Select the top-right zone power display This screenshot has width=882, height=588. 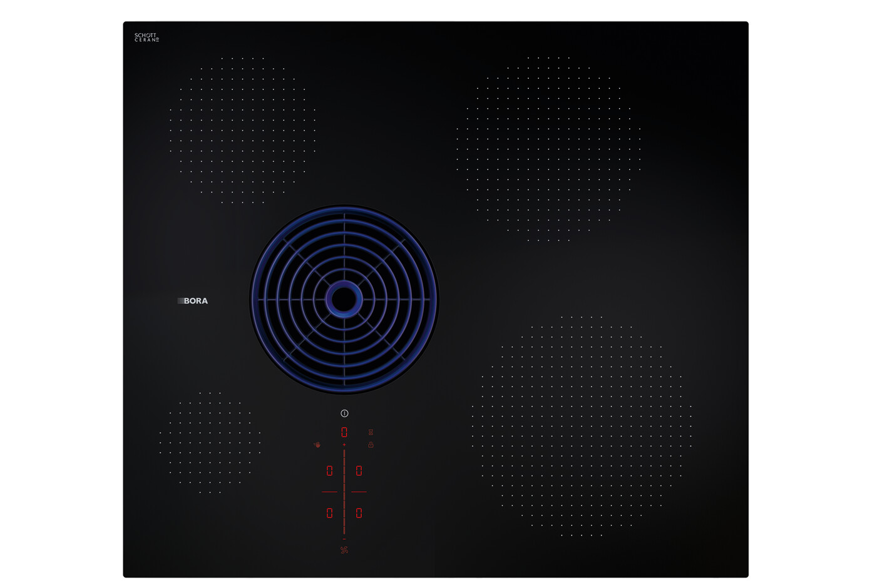tap(359, 470)
